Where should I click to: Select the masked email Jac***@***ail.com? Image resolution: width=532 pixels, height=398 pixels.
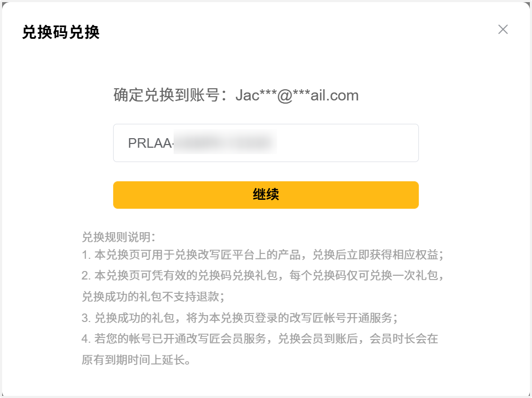coord(297,96)
